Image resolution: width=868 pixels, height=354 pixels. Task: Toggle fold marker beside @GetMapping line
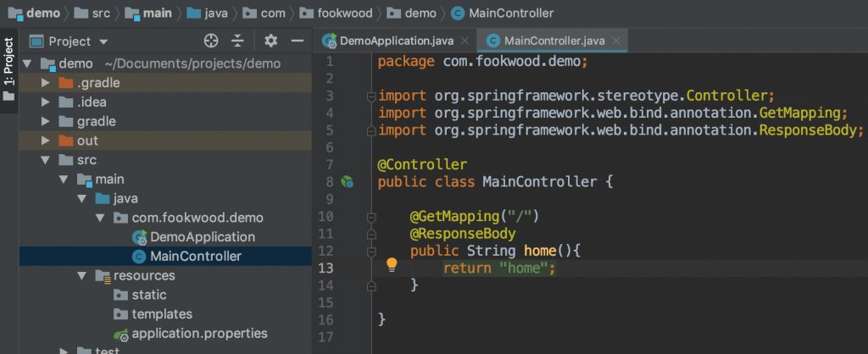coord(370,217)
